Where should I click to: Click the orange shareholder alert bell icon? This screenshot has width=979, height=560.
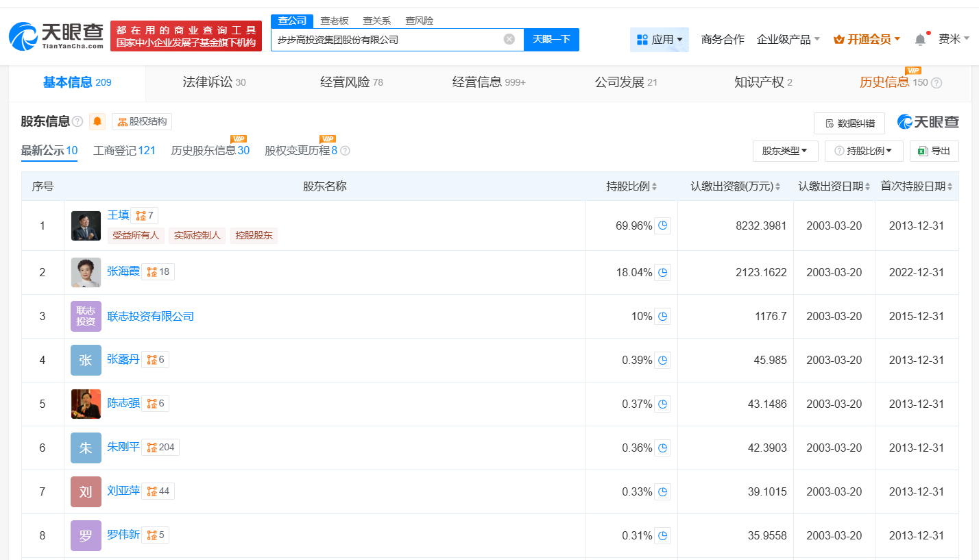(97, 122)
